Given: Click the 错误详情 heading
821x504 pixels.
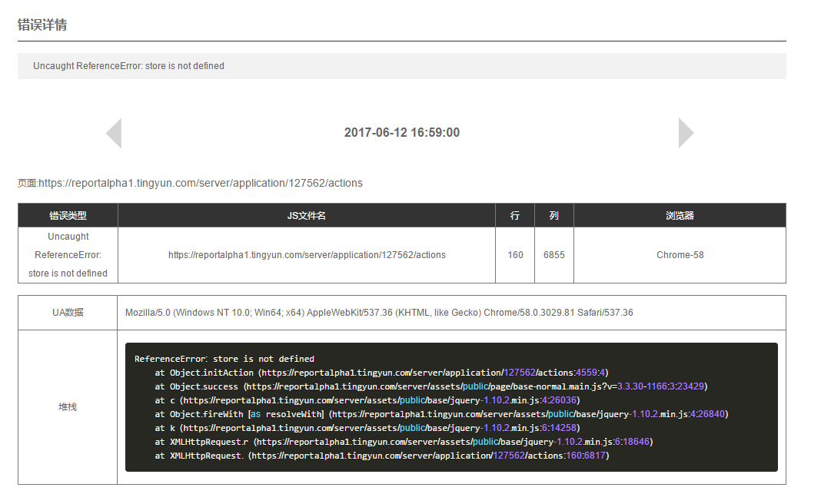Looking at the screenshot, I should [42, 25].
